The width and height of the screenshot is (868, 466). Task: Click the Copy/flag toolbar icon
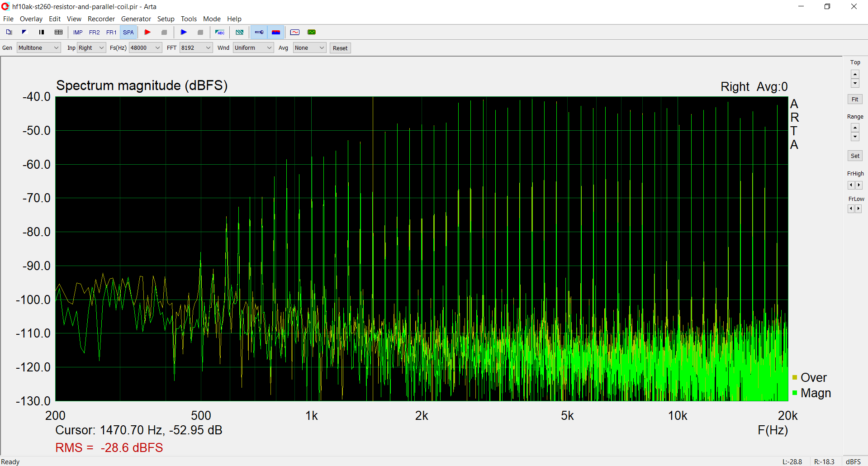(24, 32)
